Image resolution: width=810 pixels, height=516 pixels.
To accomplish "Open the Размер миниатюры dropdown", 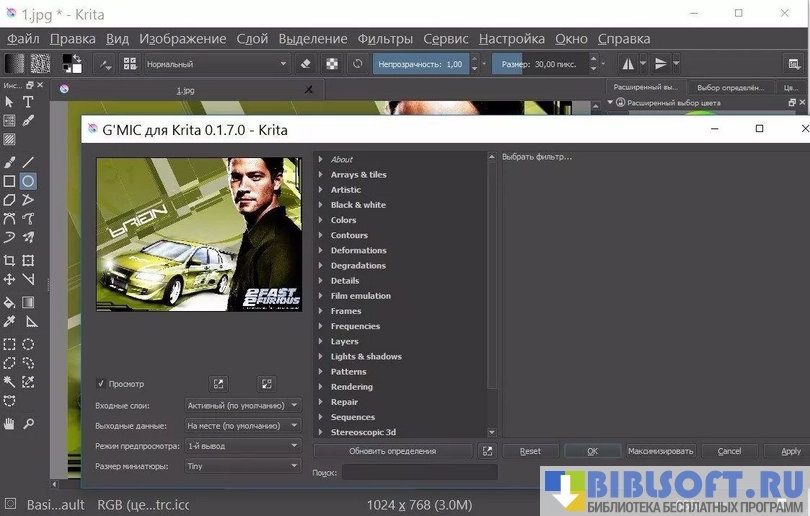I will tap(243, 466).
